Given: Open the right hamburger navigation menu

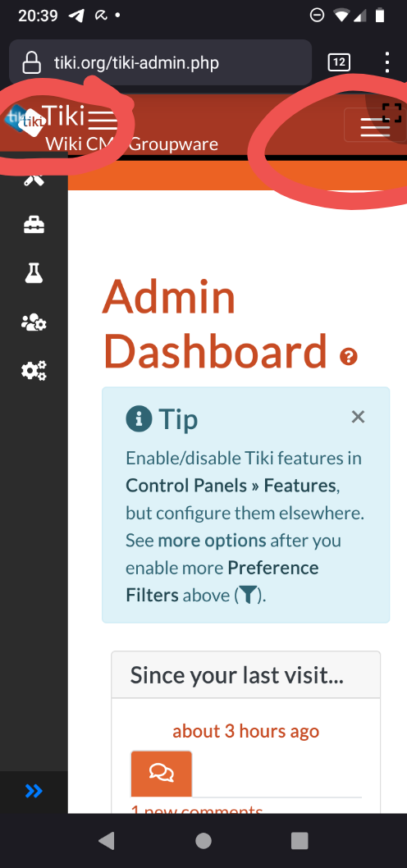Looking at the screenshot, I should point(375,127).
